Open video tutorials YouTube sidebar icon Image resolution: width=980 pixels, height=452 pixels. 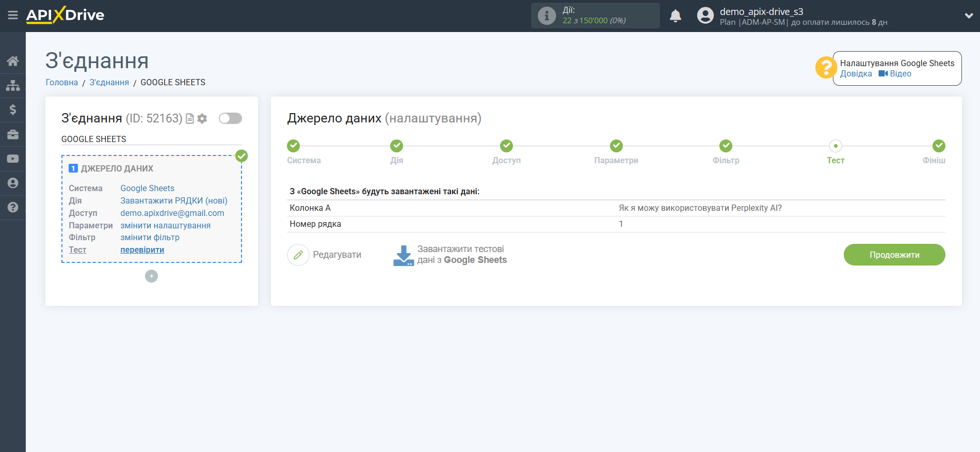(x=13, y=159)
